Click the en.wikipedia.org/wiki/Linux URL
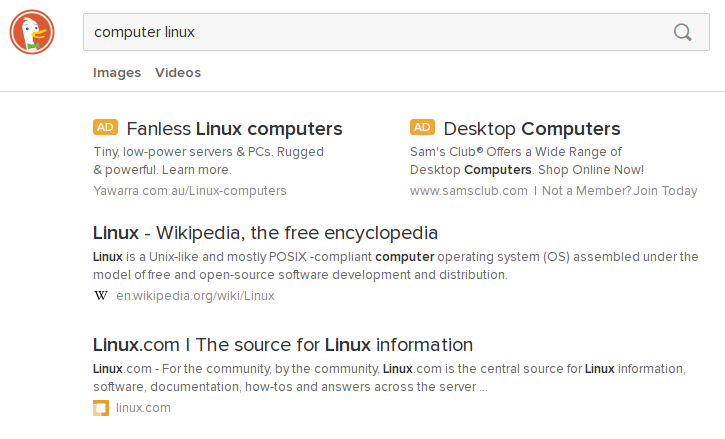 pyautogui.click(x=195, y=296)
